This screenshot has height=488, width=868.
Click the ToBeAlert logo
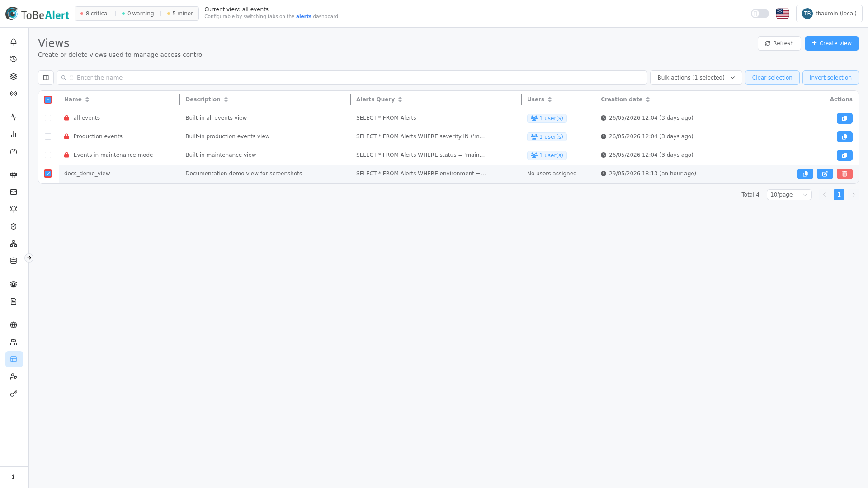coord(37,14)
